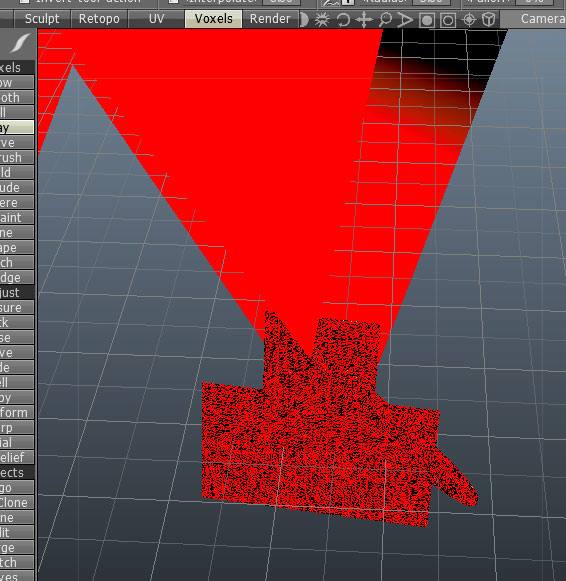Viewport: 566px width, 581px height.
Task: Select the Sphere tool button ending 'ere'
Action: coord(17,203)
